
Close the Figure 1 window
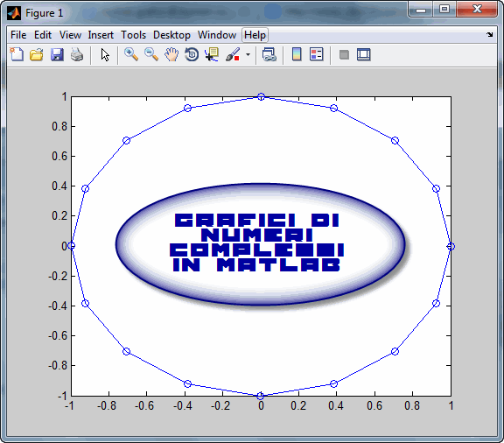click(477, 10)
